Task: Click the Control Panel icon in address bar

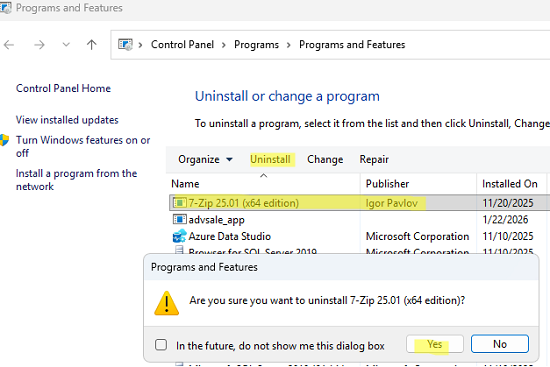Action: coord(125,45)
